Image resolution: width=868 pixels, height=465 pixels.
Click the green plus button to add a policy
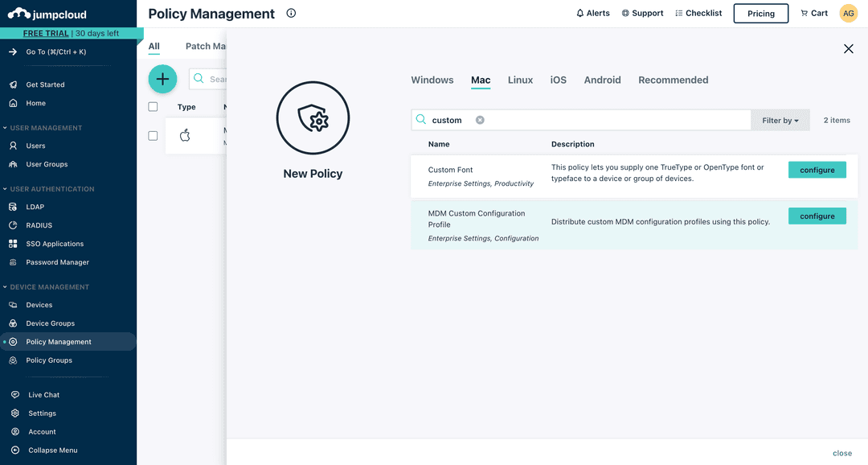[162, 79]
